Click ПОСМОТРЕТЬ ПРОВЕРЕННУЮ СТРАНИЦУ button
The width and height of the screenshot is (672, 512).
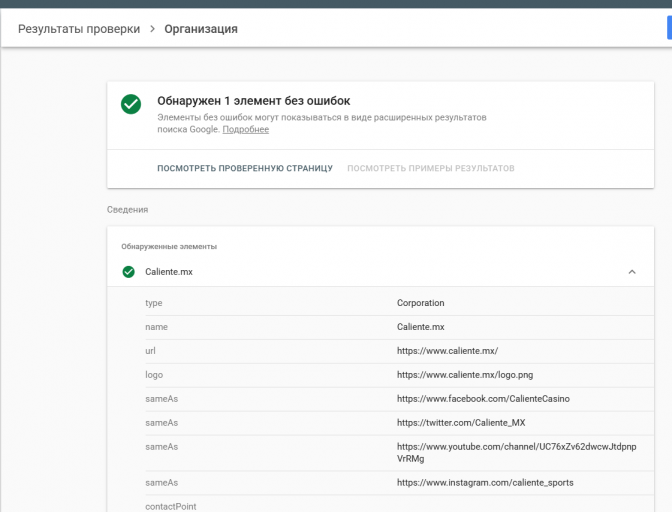[x=245, y=168]
